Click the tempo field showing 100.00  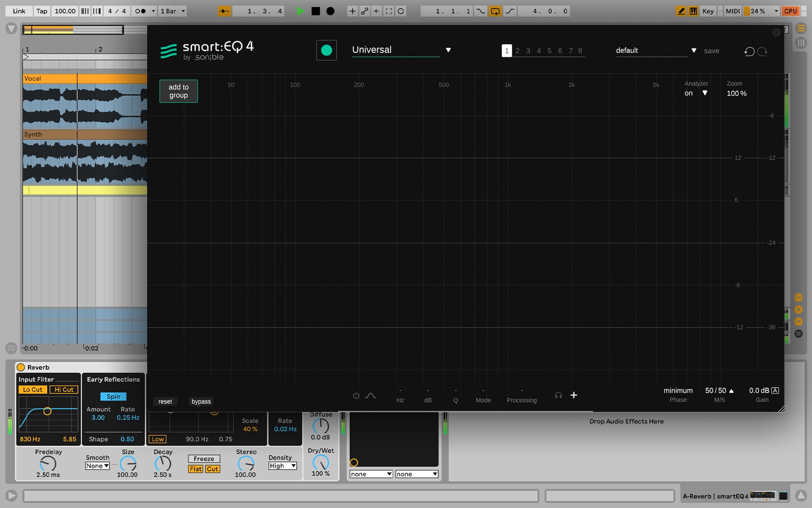pyautogui.click(x=65, y=11)
